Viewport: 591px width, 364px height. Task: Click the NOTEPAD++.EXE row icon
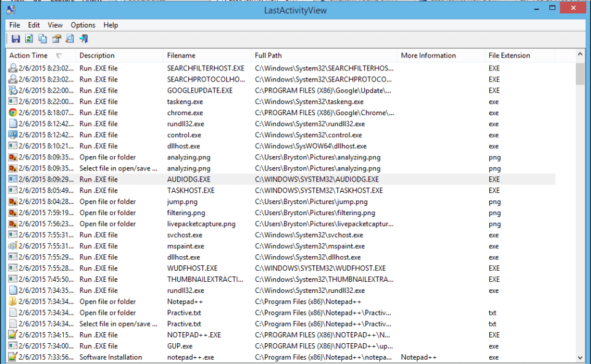13,335
